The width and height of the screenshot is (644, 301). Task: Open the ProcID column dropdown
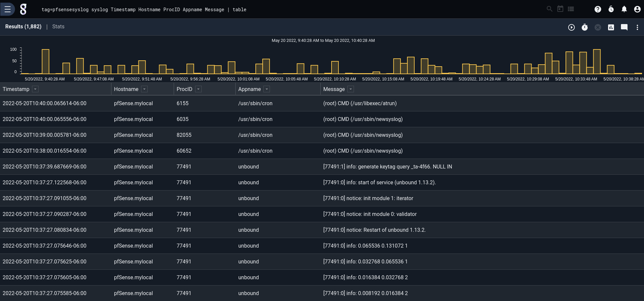(198, 89)
